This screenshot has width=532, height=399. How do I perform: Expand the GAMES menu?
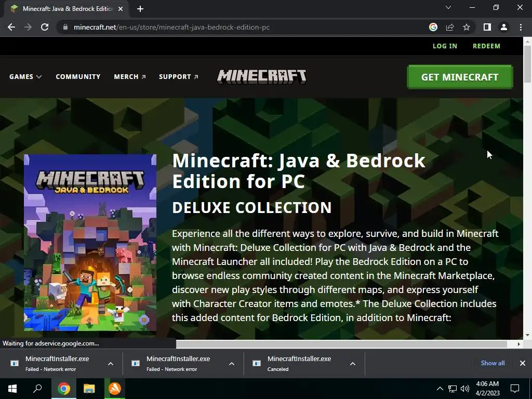tap(25, 77)
